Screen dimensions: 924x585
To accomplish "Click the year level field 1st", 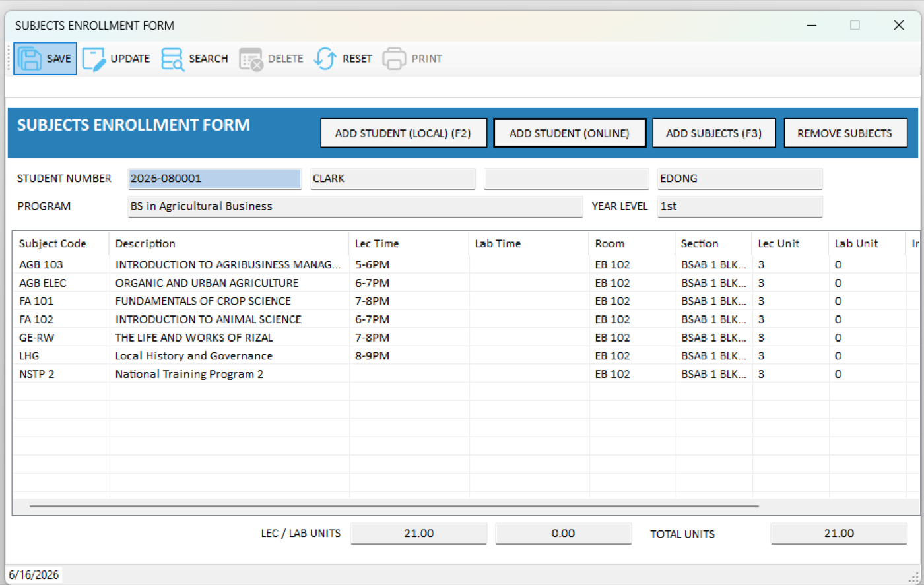I will pyautogui.click(x=740, y=206).
